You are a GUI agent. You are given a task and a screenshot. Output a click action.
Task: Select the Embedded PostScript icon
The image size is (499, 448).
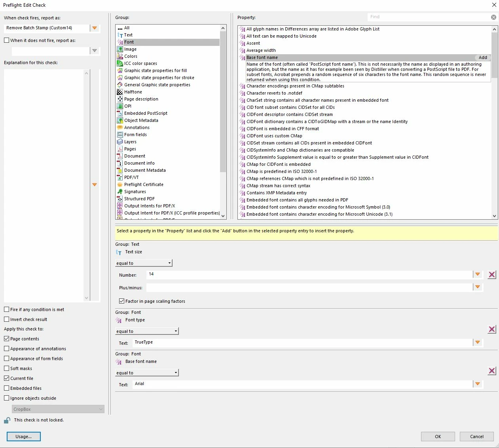click(x=120, y=114)
